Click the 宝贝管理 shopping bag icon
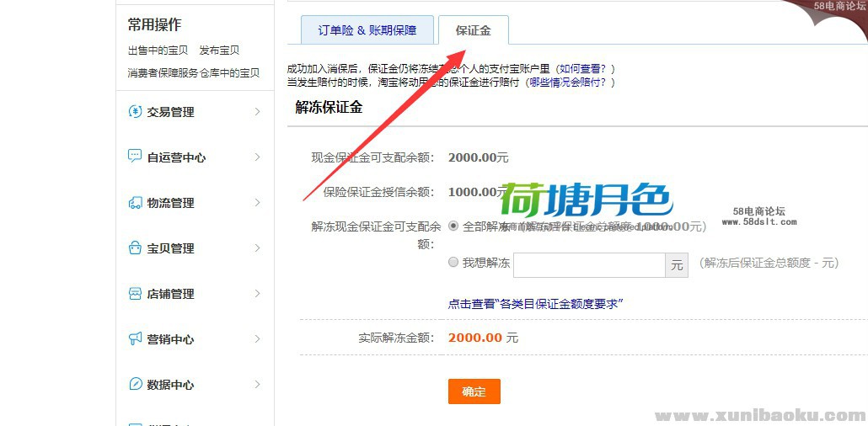Viewport: 868px width, 426px height. click(135, 248)
